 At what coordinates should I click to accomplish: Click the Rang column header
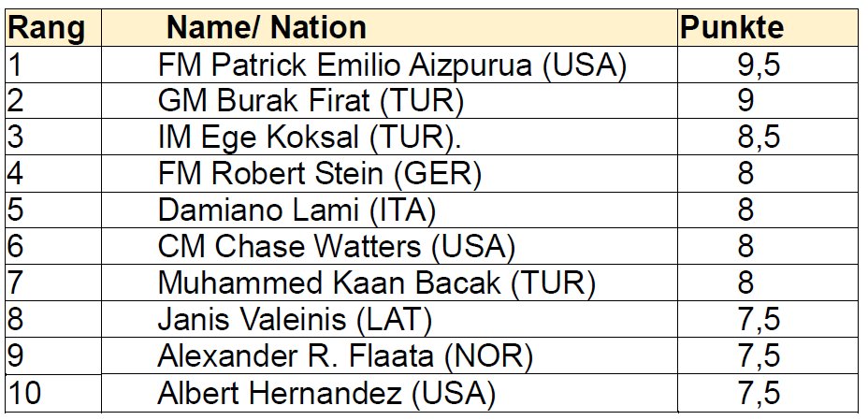tap(46, 29)
